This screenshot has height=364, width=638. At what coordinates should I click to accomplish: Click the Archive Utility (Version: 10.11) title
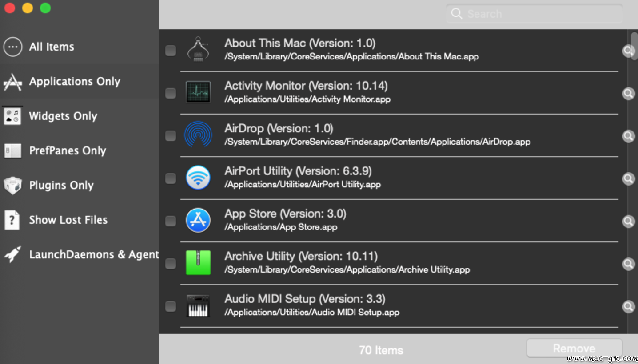click(301, 256)
